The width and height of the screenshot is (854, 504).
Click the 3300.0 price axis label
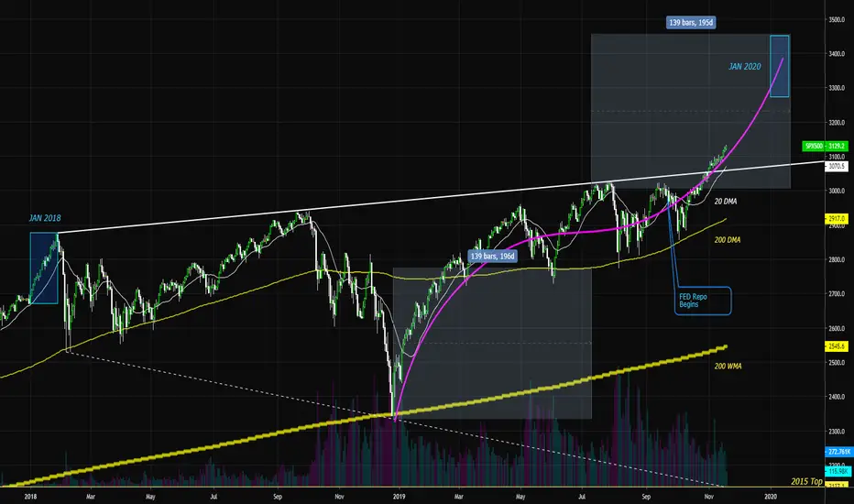coord(837,88)
